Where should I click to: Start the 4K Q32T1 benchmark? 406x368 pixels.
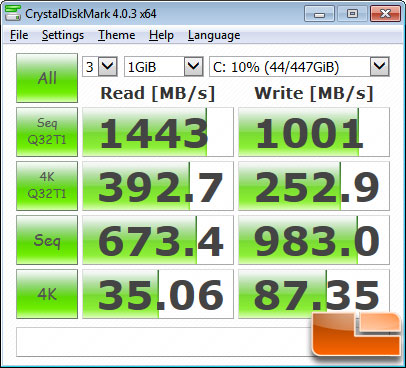47,186
